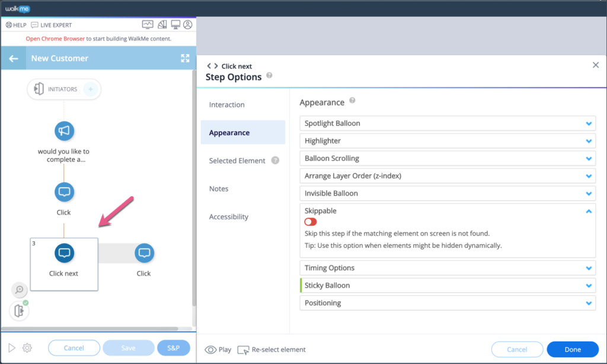The image size is (607, 364).
Task: Click the zoom magnifier icon in flow canvas
Action: coord(20,290)
